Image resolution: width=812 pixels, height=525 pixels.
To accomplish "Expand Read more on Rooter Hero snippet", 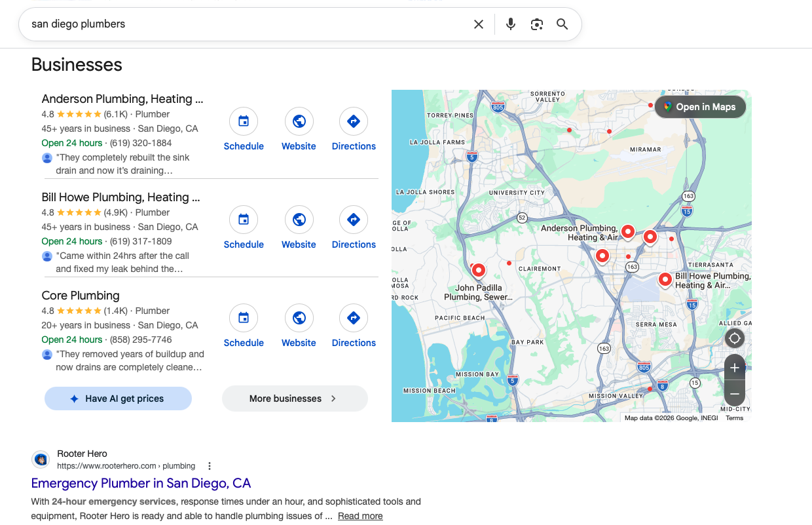I will click(x=360, y=516).
